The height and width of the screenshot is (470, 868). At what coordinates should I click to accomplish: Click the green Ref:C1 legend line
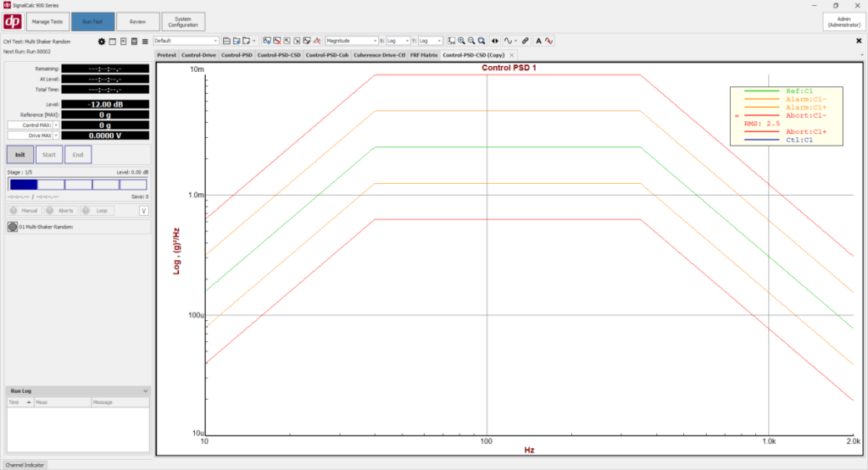tap(762, 91)
